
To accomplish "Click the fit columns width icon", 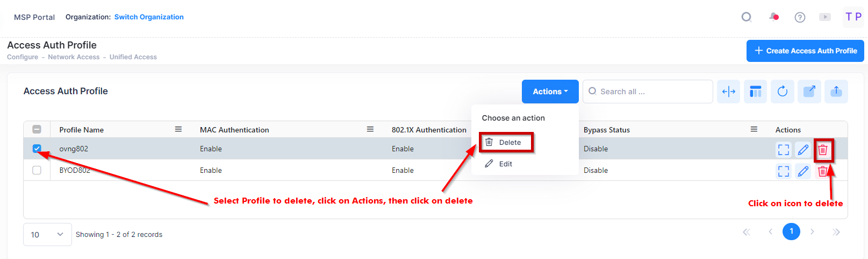I will coord(729,92).
